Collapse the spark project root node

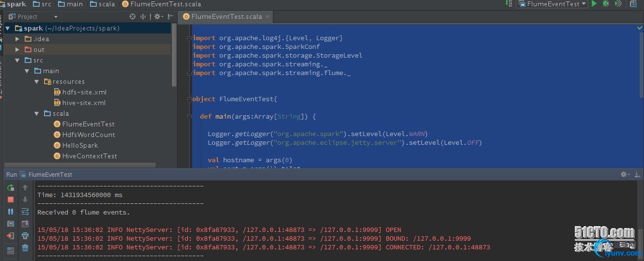pyautogui.click(x=8, y=28)
